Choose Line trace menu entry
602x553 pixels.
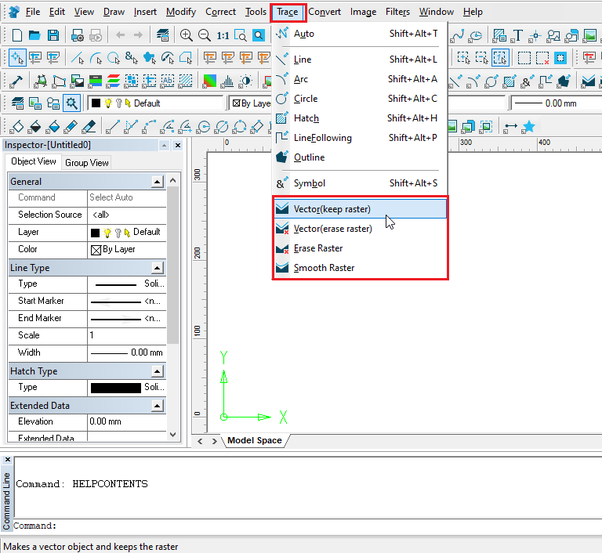(x=361, y=60)
